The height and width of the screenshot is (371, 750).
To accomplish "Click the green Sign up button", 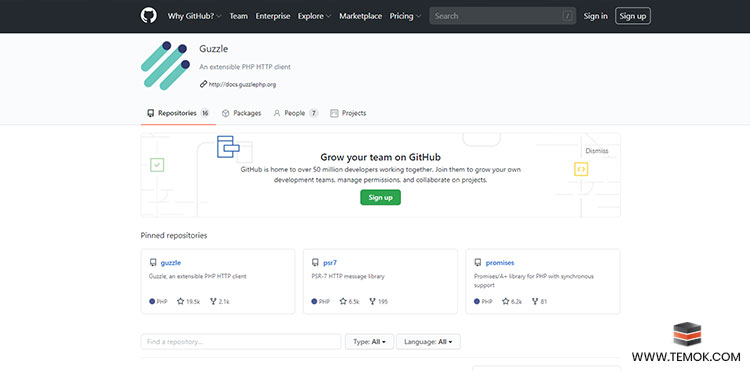I will (380, 197).
